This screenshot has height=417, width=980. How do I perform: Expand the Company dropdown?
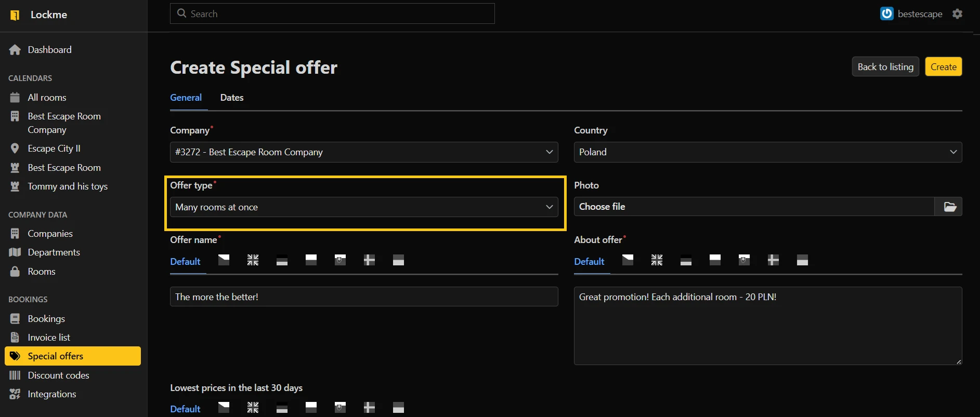(363, 152)
